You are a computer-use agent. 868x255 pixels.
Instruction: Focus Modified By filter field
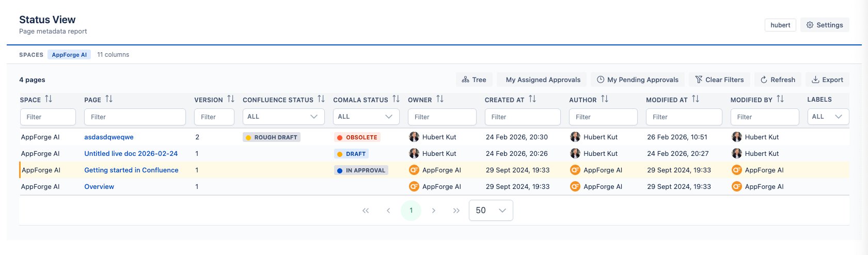[765, 117]
